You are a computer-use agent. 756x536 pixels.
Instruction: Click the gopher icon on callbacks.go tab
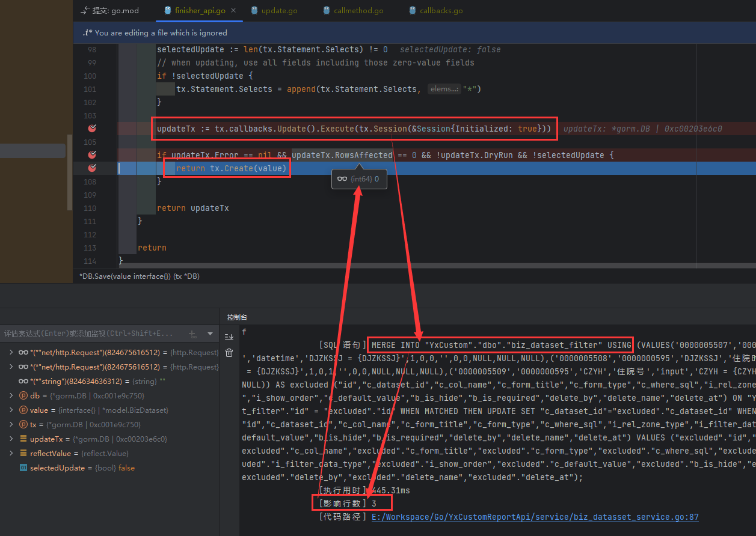(x=412, y=10)
